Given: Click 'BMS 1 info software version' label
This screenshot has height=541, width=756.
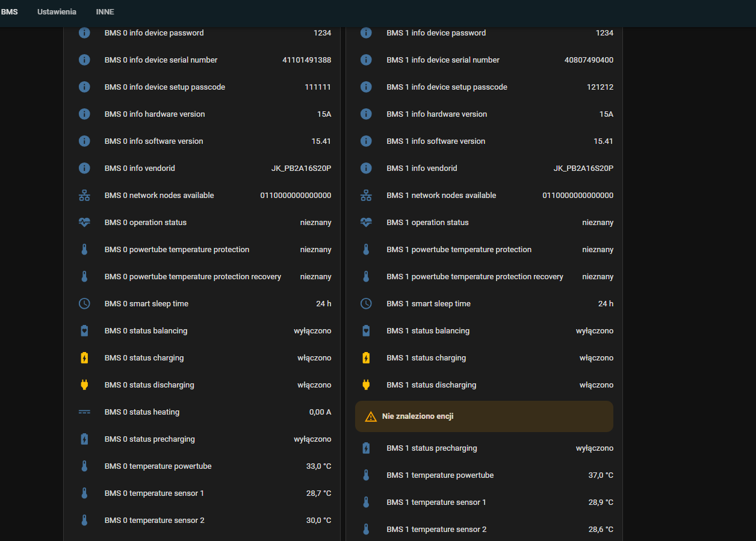Looking at the screenshot, I should [436, 141].
